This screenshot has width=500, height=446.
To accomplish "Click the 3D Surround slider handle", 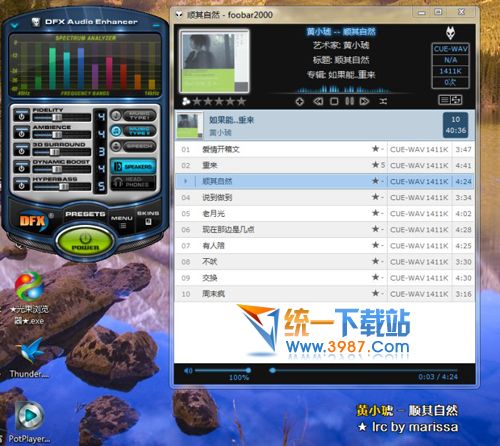I will (54, 152).
